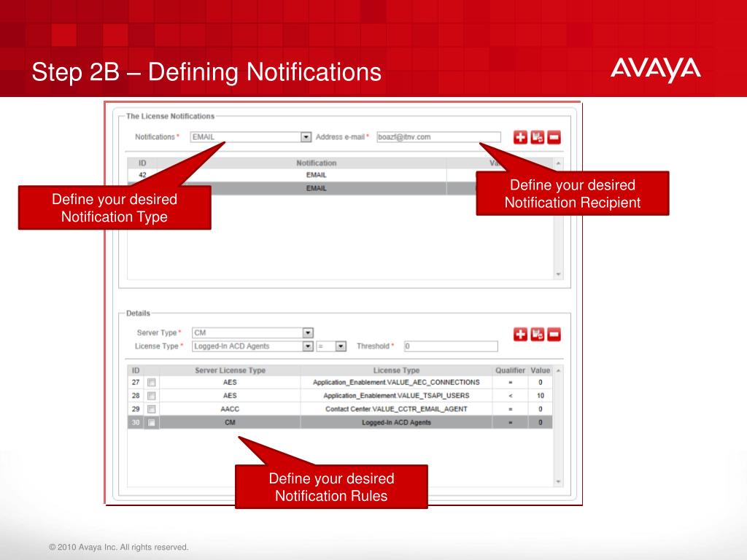Click the Address e-mail input field
The image size is (747, 560).
point(438,137)
